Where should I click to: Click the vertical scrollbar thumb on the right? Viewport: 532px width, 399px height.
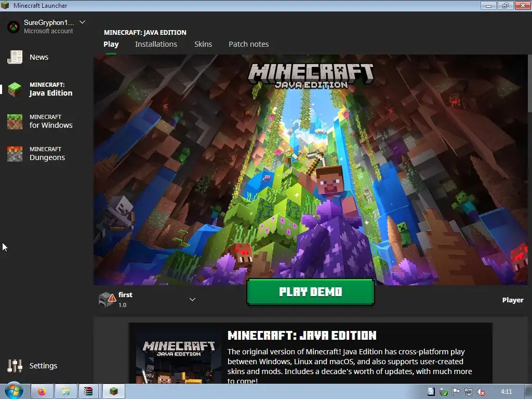(529, 83)
